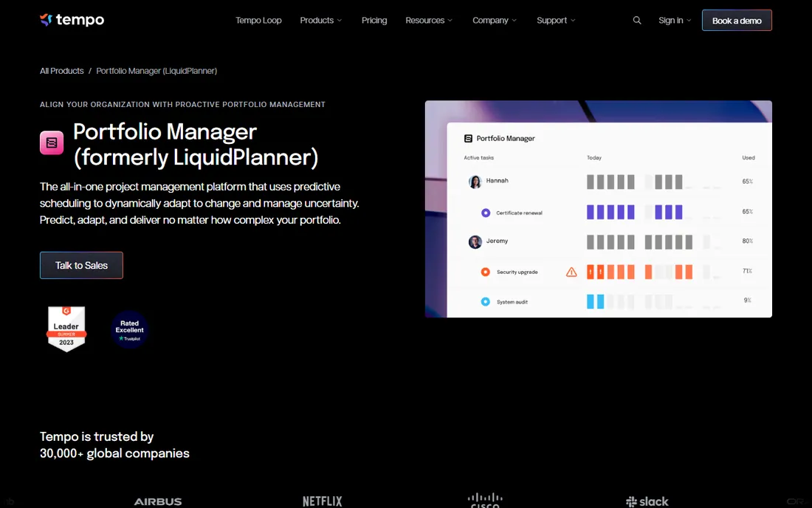Click the orange Security upgrade circle icon

click(485, 272)
